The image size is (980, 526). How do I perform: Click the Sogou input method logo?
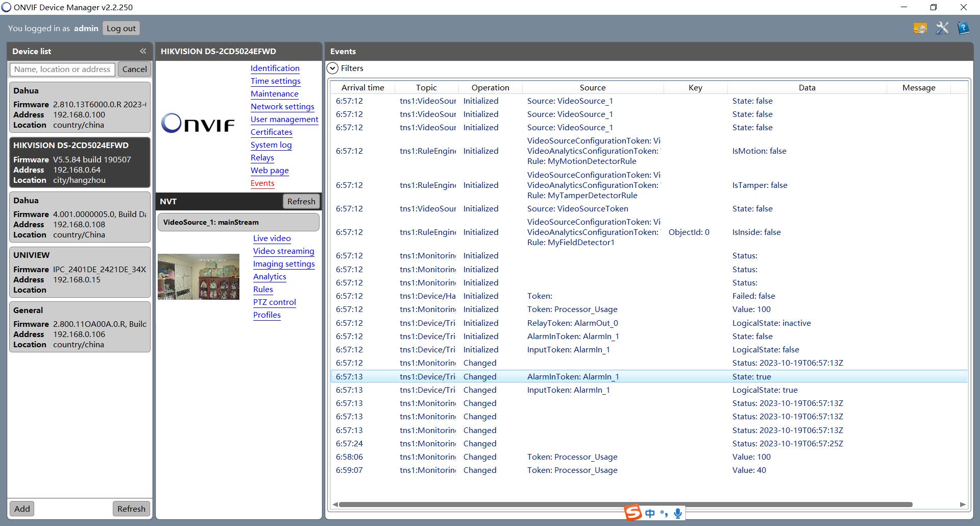633,513
